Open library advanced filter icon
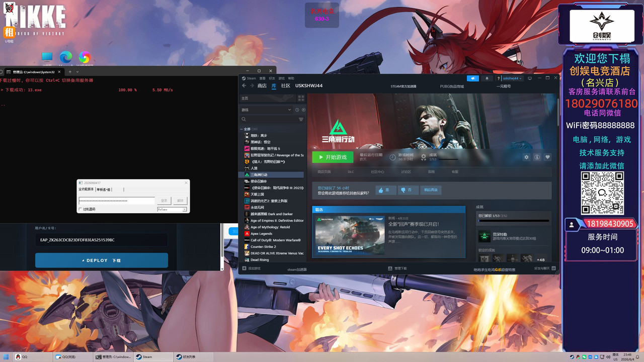 [x=301, y=119]
